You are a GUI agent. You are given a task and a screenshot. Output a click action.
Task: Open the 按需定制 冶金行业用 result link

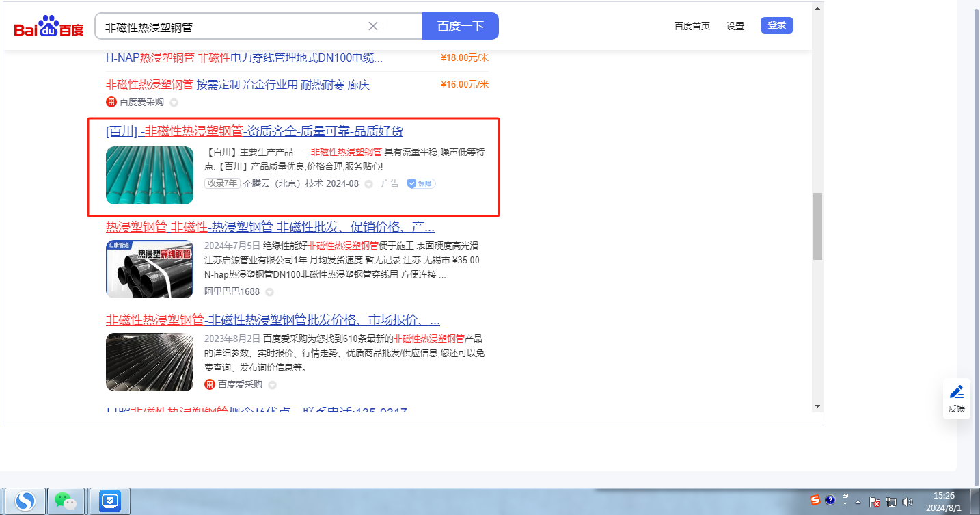click(238, 85)
